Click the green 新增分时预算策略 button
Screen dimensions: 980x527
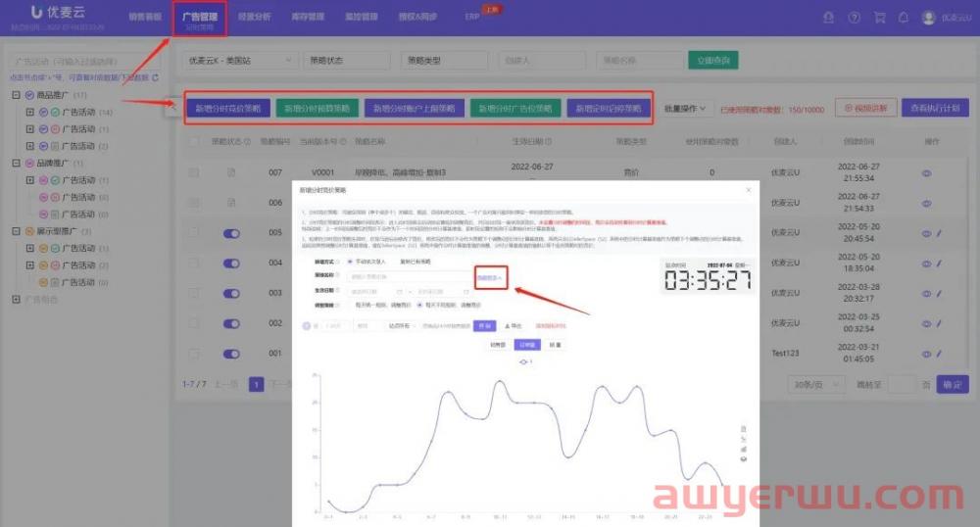tap(318, 109)
